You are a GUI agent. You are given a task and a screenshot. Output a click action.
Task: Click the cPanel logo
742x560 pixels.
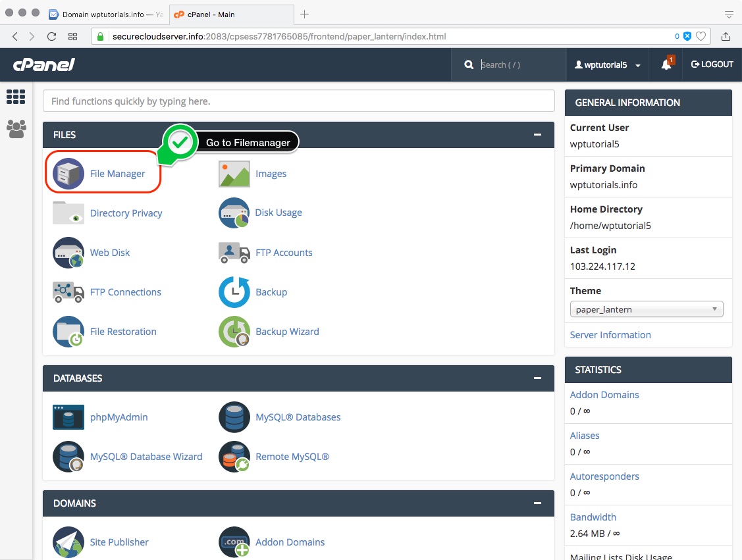[44, 64]
